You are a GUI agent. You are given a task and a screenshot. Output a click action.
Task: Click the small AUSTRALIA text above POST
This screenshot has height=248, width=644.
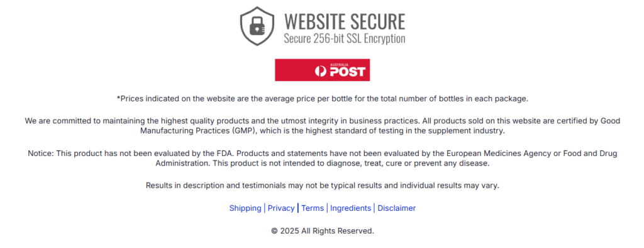340,65
